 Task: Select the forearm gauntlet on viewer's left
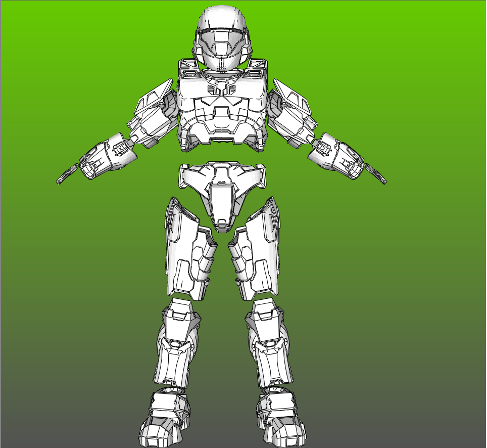tap(108, 155)
